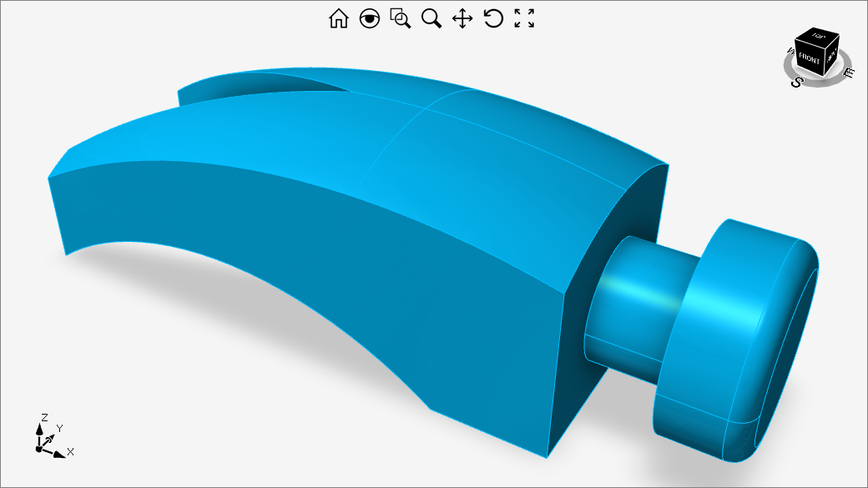868x488 pixels.
Task: Choose the pan four-arrow tool
Action: (x=462, y=18)
